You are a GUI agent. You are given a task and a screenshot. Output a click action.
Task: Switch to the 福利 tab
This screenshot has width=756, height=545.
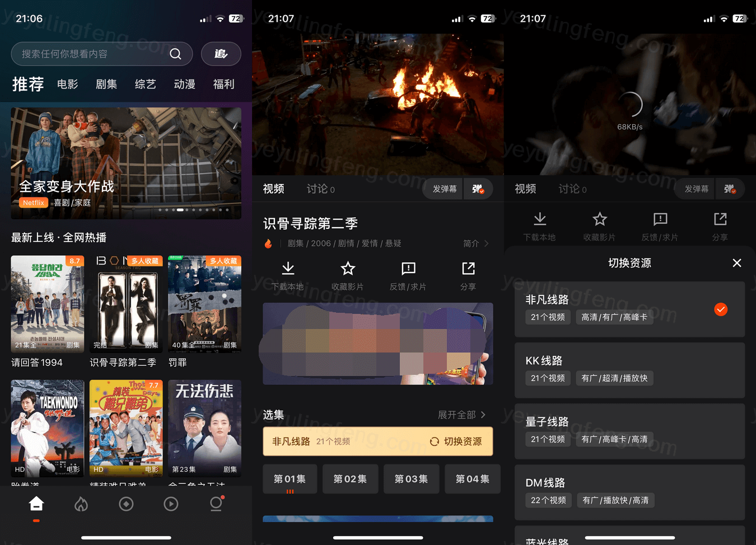click(x=224, y=84)
